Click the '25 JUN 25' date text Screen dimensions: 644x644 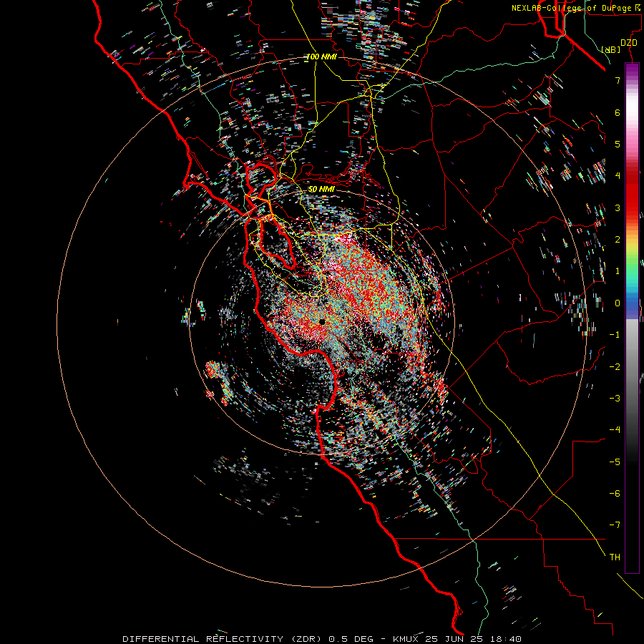pos(454,639)
